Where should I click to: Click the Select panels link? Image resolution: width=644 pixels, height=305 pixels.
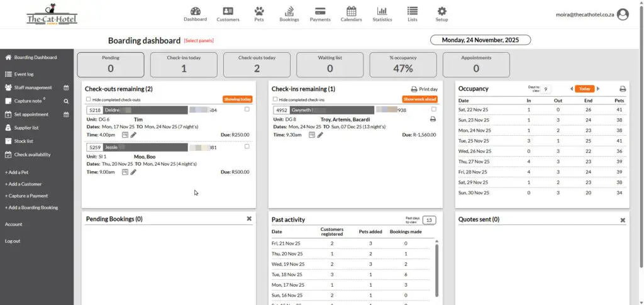(x=199, y=41)
